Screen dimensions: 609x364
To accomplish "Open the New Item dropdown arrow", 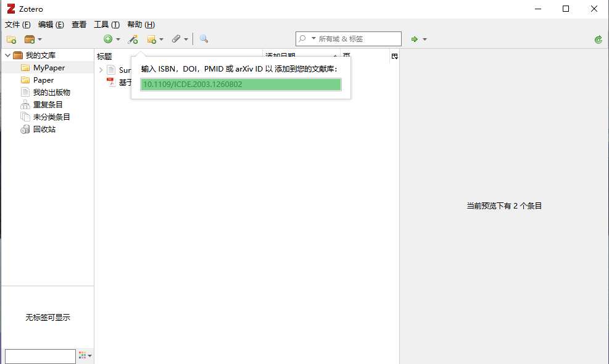I will pos(118,39).
